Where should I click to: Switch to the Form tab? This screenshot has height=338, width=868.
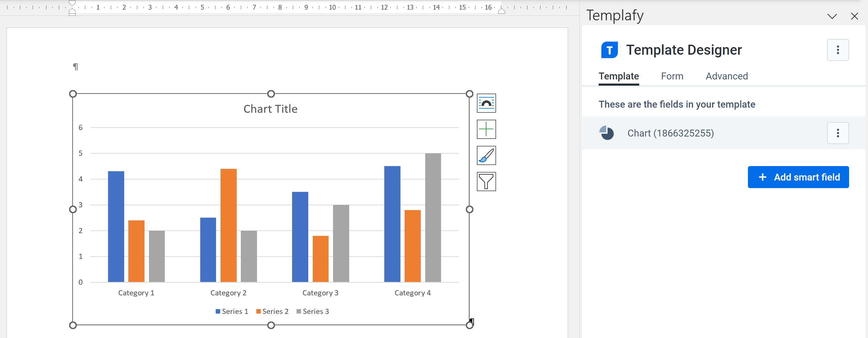click(x=672, y=76)
